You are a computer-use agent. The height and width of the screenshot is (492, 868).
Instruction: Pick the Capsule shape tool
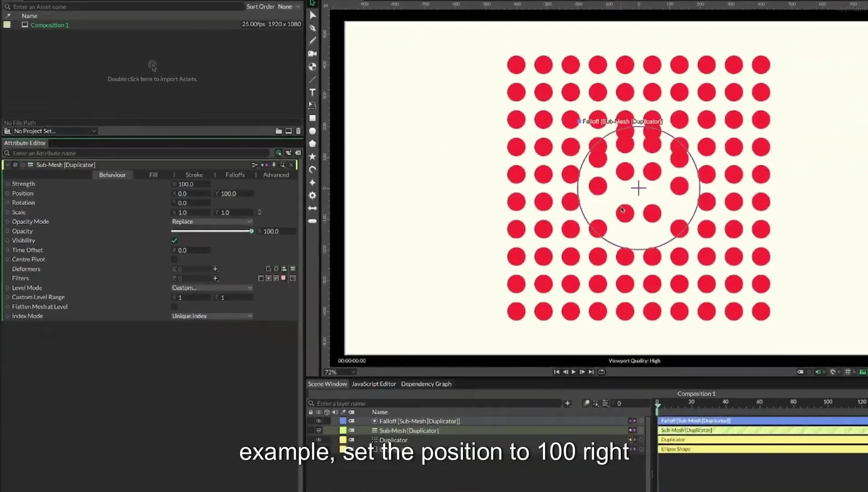click(312, 221)
